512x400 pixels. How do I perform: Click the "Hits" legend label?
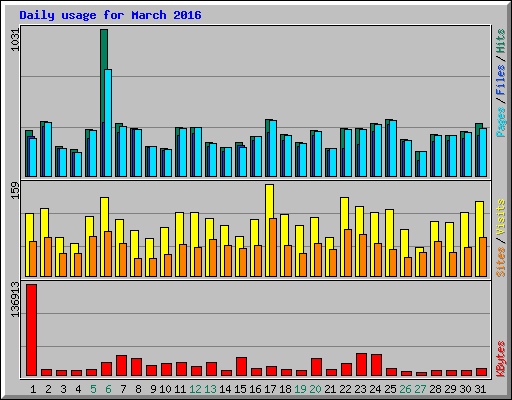tap(501, 41)
